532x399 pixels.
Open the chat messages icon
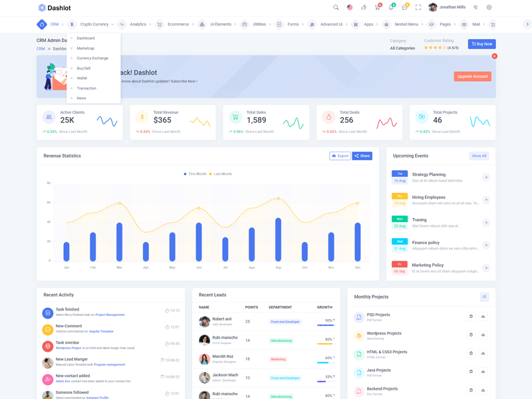(x=404, y=7)
